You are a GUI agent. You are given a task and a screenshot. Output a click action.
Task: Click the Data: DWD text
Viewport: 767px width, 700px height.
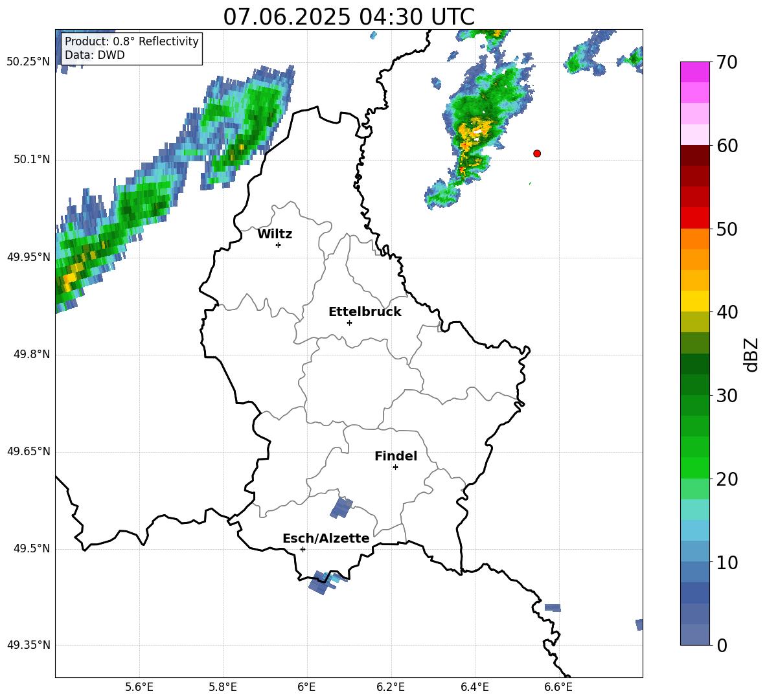click(95, 55)
